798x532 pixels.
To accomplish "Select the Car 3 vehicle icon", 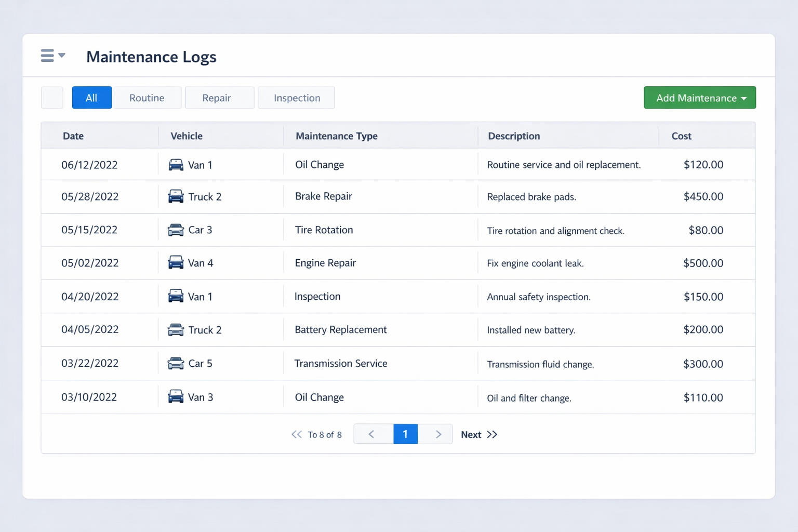I will [176, 230].
